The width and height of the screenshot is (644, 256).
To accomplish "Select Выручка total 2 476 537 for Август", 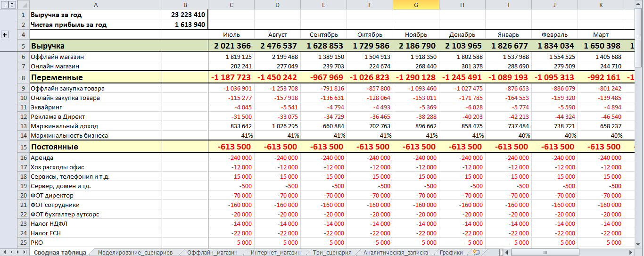I will tap(277, 46).
